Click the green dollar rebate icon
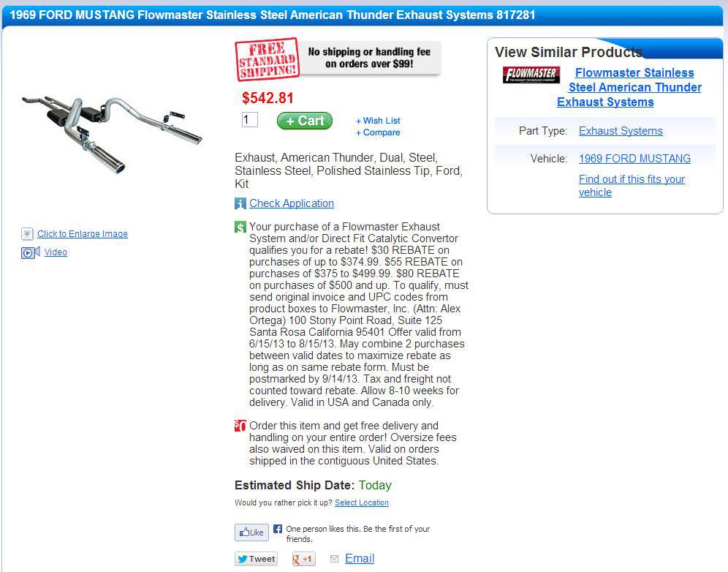Viewport: 728px width, 572px height. pos(240,227)
